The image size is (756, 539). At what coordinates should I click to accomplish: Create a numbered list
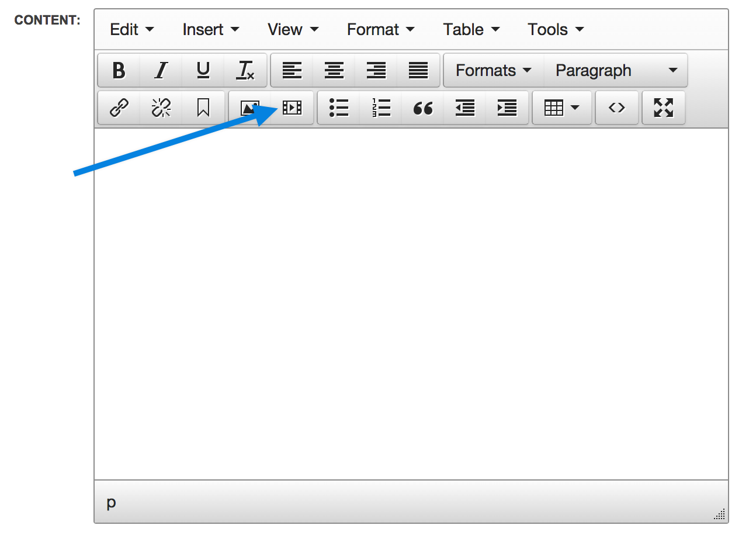tap(381, 108)
